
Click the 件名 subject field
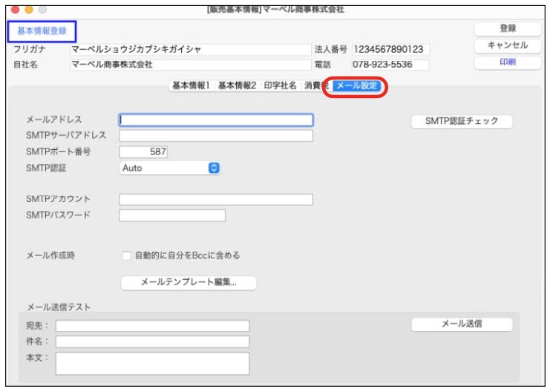coord(152,342)
